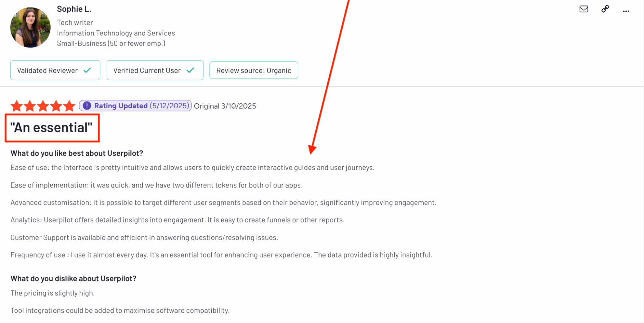
Task: Click the fifth orange rating star
Action: point(69,106)
